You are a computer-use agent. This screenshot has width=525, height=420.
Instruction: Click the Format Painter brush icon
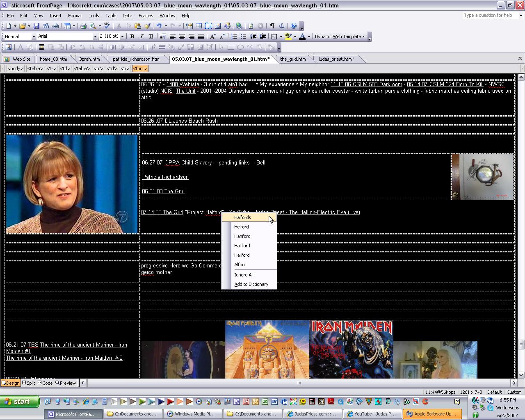tap(147, 26)
